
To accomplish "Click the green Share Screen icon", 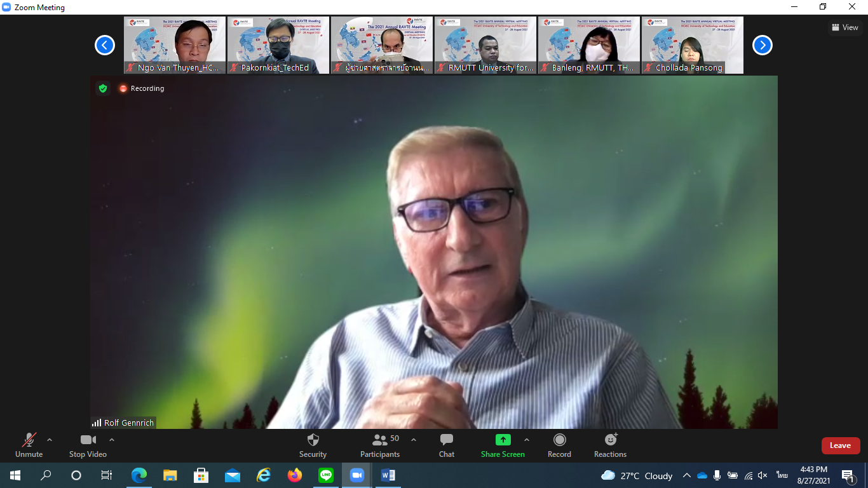I will tap(503, 440).
